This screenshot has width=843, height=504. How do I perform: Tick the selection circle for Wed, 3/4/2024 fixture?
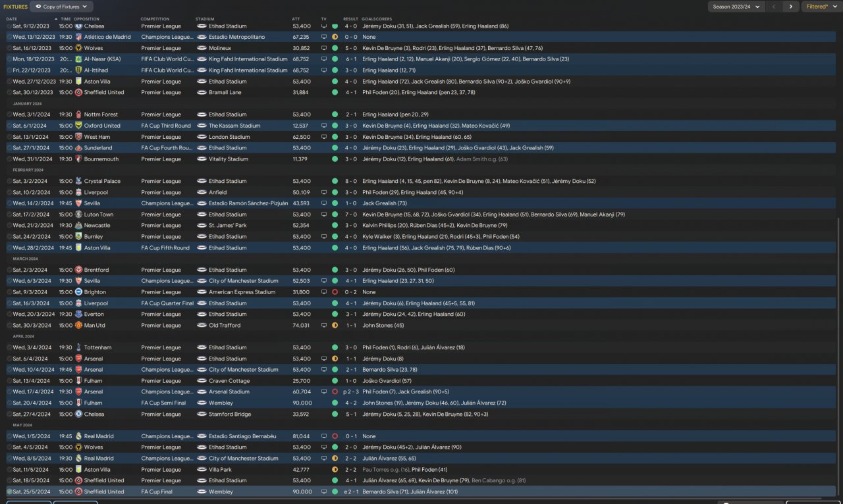(x=9, y=347)
